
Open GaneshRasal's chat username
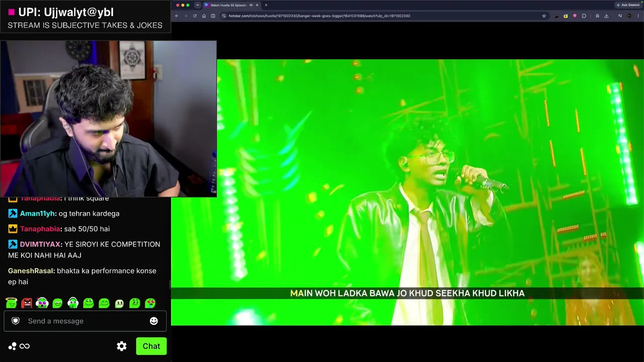[x=31, y=271]
